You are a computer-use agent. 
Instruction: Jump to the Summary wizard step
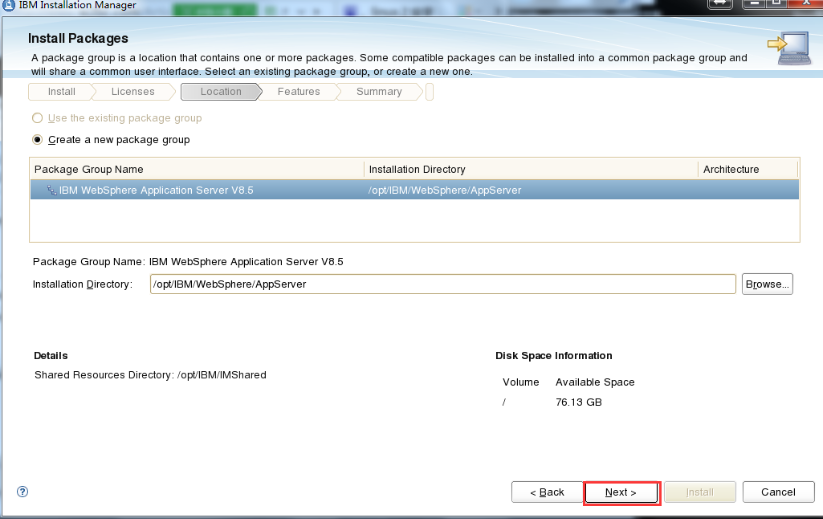[x=379, y=92]
